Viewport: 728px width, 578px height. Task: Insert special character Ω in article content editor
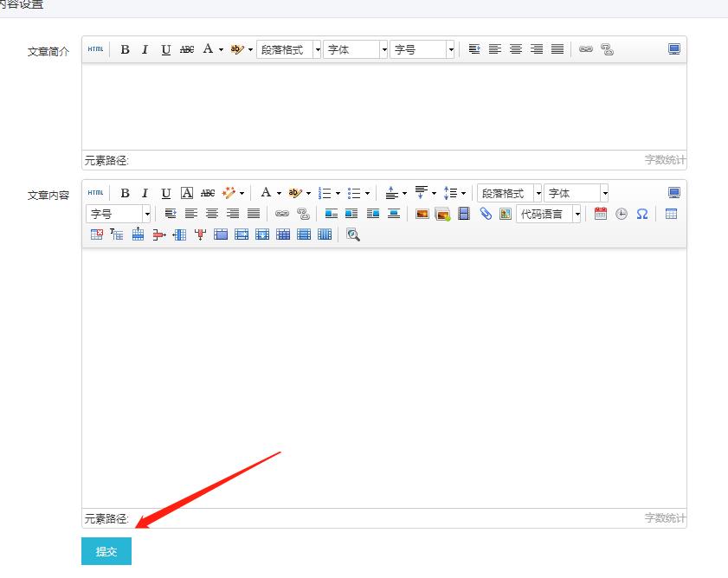(641, 214)
